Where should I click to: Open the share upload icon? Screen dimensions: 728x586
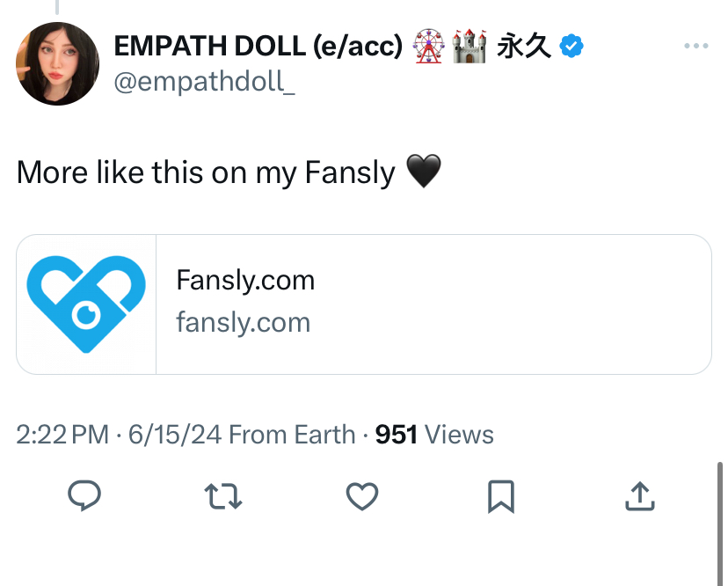coord(640,496)
